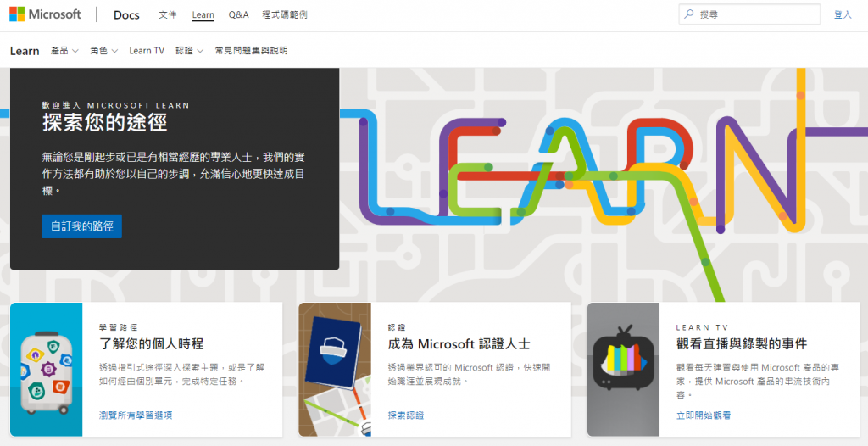The height and width of the screenshot is (446, 868).
Task: Click the 探索認證 link
Action: pyautogui.click(x=406, y=415)
